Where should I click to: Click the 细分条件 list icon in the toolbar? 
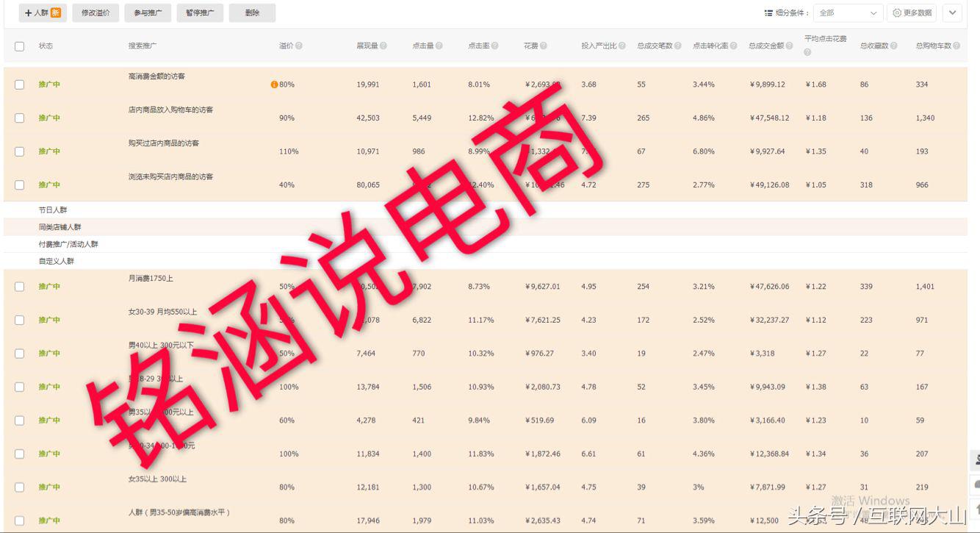[x=768, y=12]
